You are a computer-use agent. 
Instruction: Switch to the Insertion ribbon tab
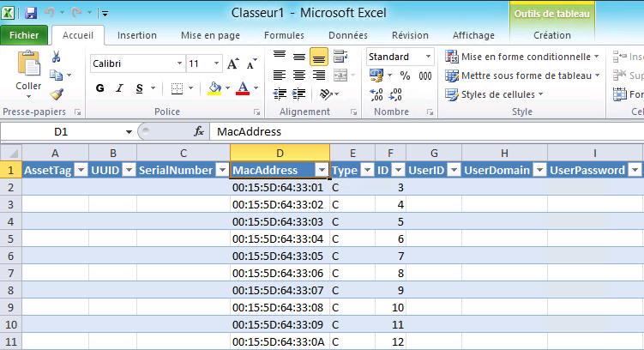137,35
